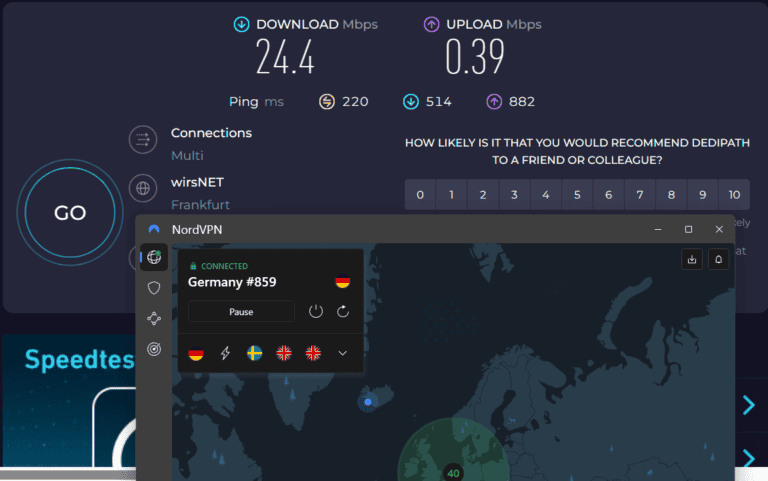Image resolution: width=768 pixels, height=481 pixels.
Task: Click the lightning bolt quick connect icon
Action: [225, 353]
